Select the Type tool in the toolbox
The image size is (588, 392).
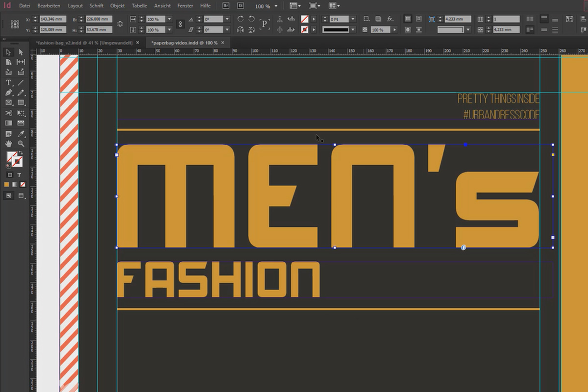(8, 83)
